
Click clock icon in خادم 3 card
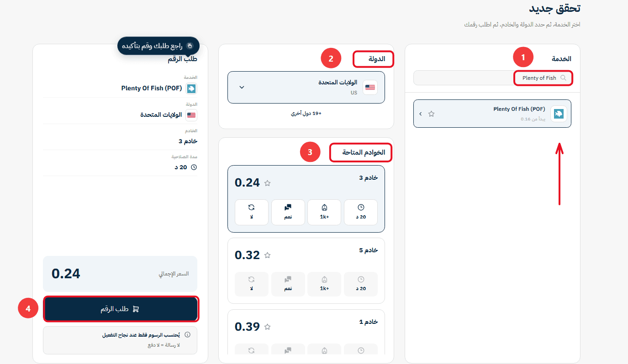pyautogui.click(x=361, y=207)
